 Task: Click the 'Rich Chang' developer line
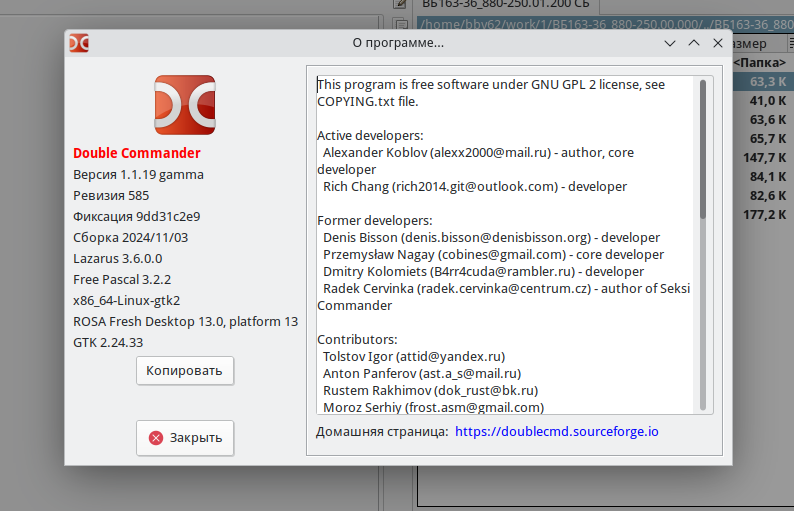point(474,187)
